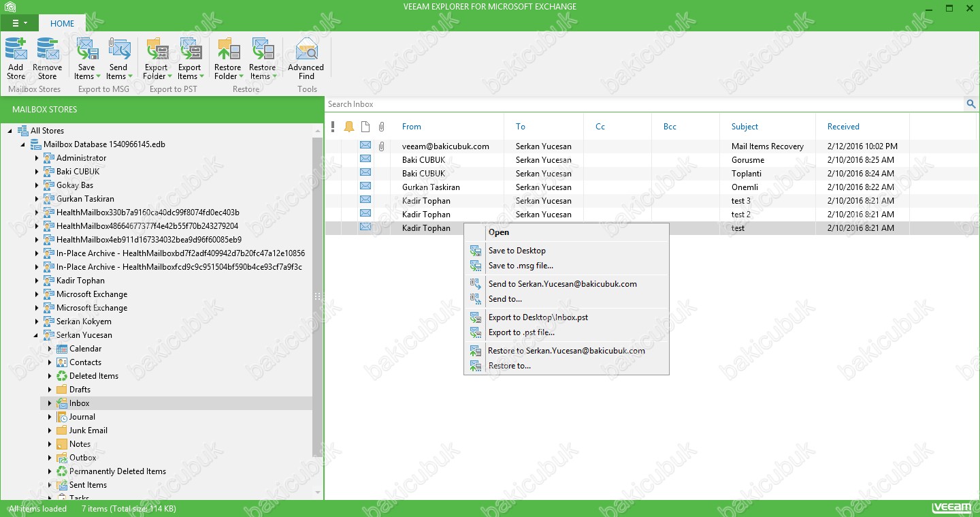Click the Remove Store ribbon icon
The width and height of the screenshot is (980, 517).
pos(48,49)
